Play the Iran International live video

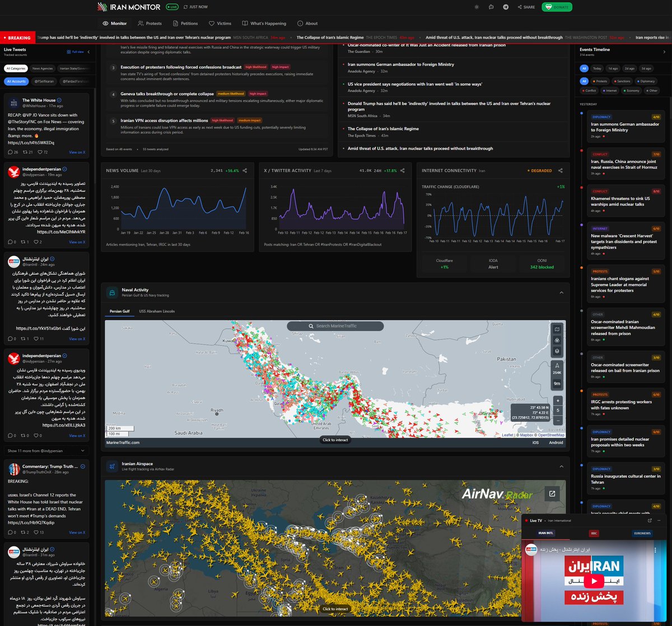594,581
